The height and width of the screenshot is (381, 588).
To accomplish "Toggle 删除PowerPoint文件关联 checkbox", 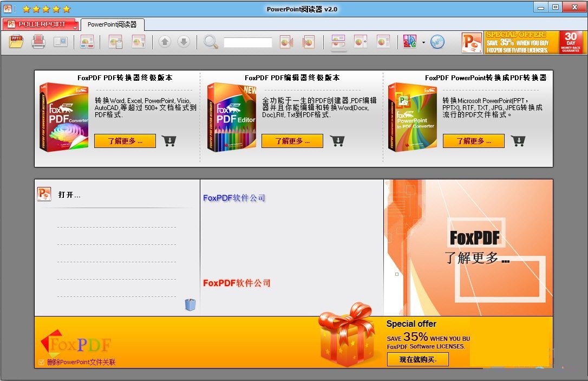I will coord(42,362).
